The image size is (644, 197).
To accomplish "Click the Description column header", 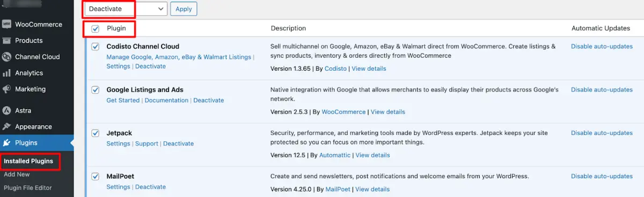I will (288, 28).
